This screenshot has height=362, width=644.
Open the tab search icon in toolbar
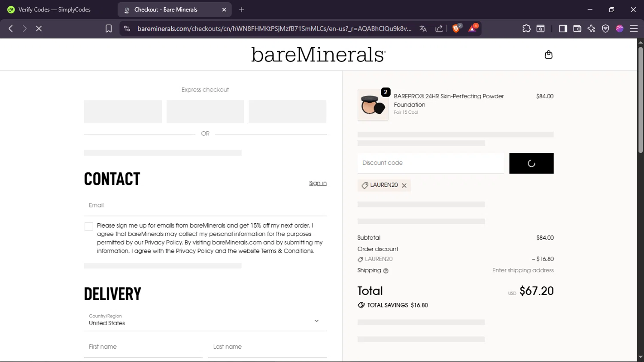tap(541, 28)
